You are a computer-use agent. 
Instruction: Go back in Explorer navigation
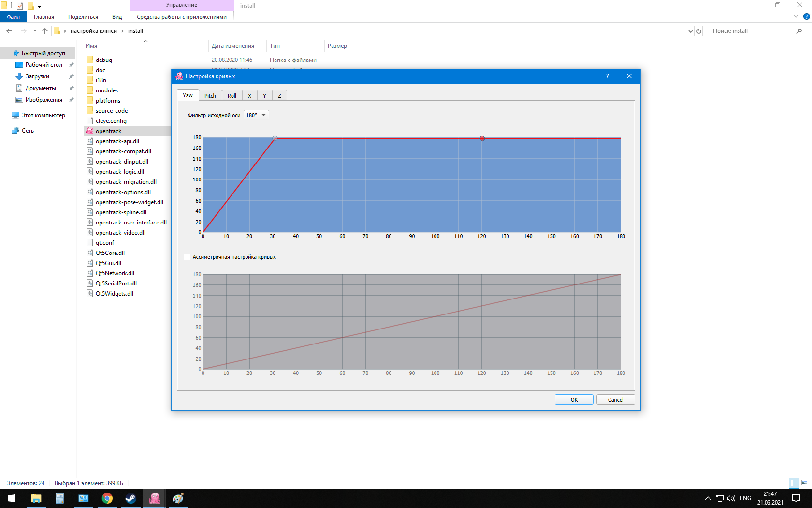(x=9, y=31)
